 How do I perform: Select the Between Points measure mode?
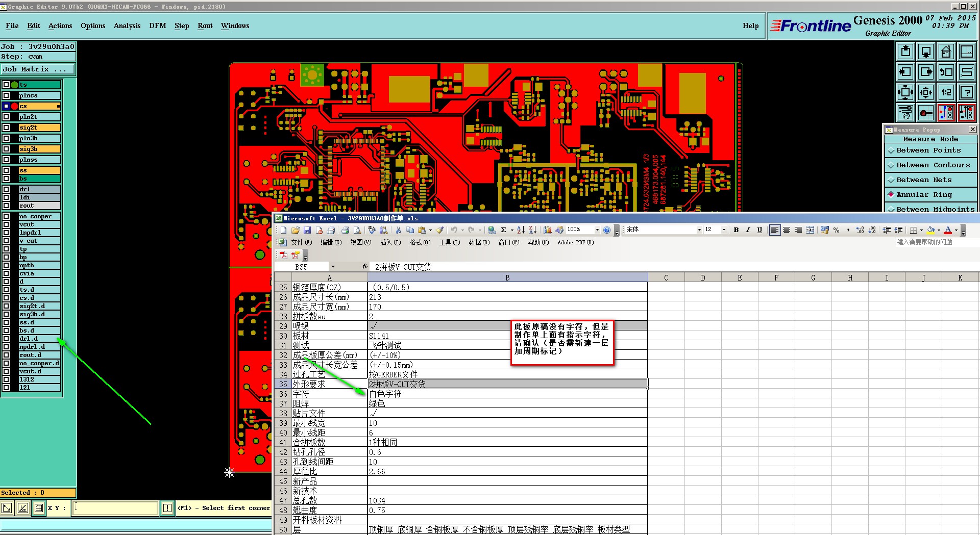(x=930, y=150)
